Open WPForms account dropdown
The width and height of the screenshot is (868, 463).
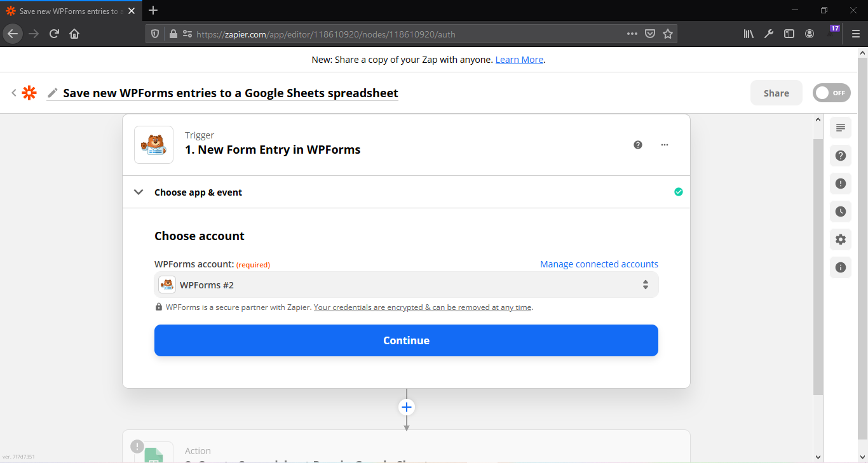coord(407,285)
